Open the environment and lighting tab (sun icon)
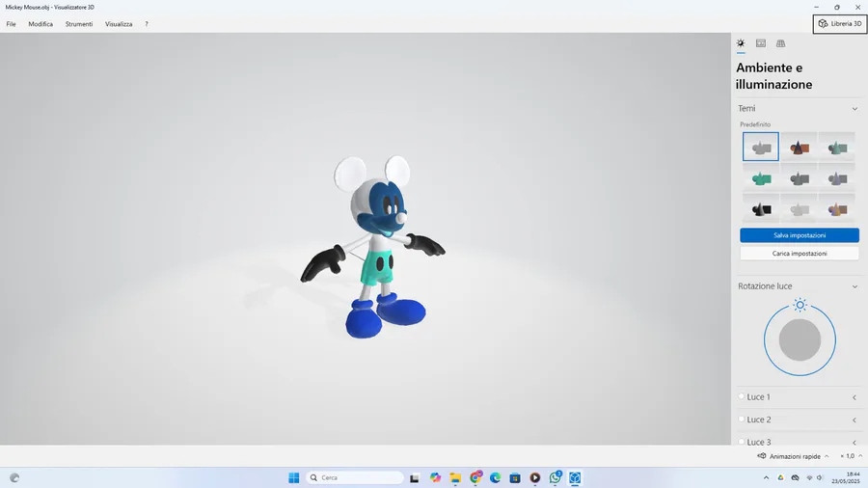Screen dimensions: 868x488 741,43
